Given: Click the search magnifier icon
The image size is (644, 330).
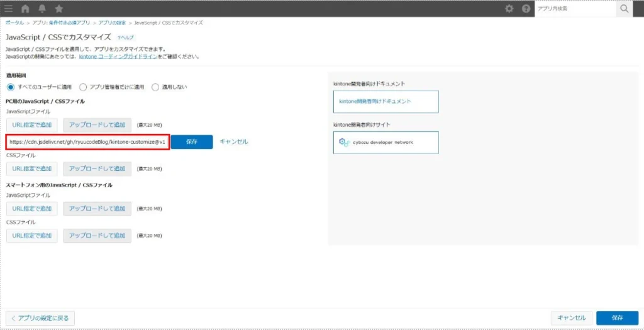Looking at the screenshot, I should click(625, 9).
